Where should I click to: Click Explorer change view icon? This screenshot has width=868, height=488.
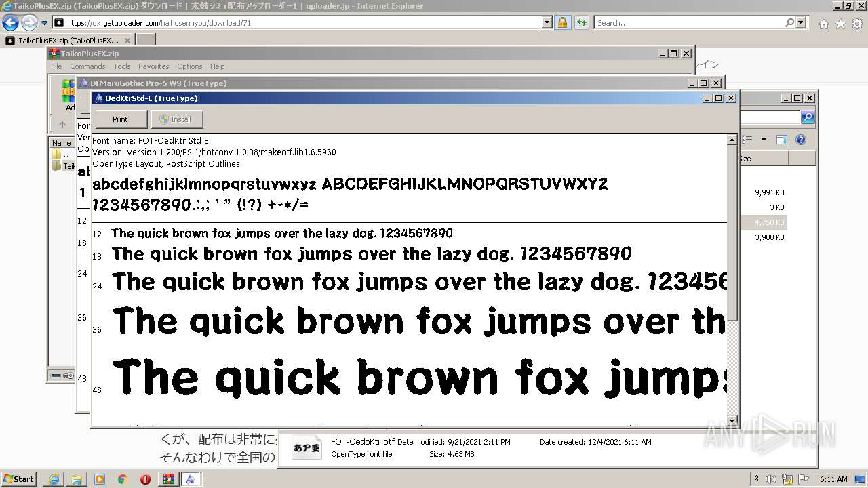748,140
